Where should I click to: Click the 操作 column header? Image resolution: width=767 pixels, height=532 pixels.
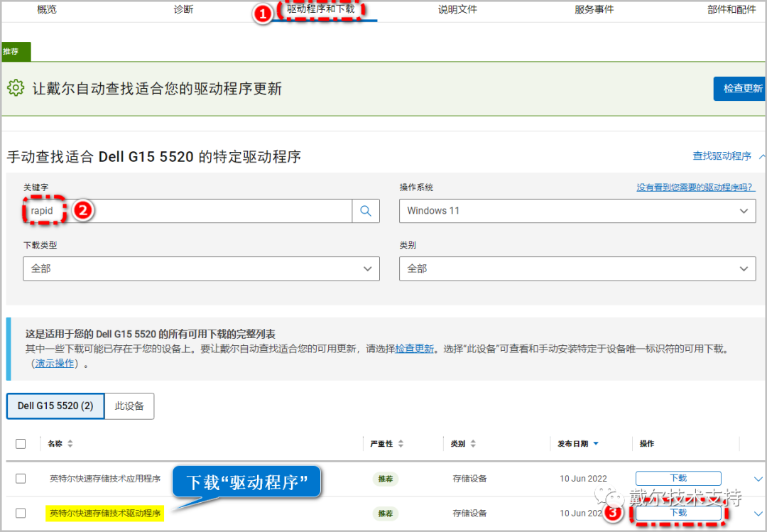(647, 443)
